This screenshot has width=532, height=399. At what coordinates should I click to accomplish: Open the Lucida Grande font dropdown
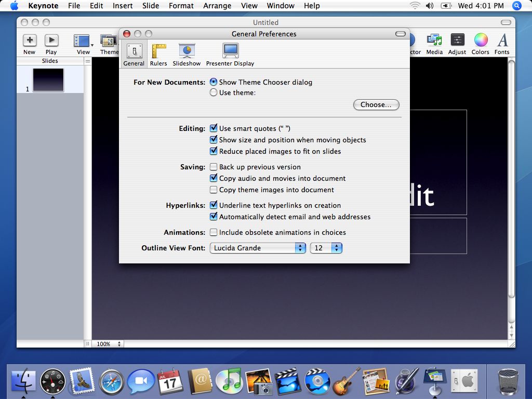pos(258,248)
